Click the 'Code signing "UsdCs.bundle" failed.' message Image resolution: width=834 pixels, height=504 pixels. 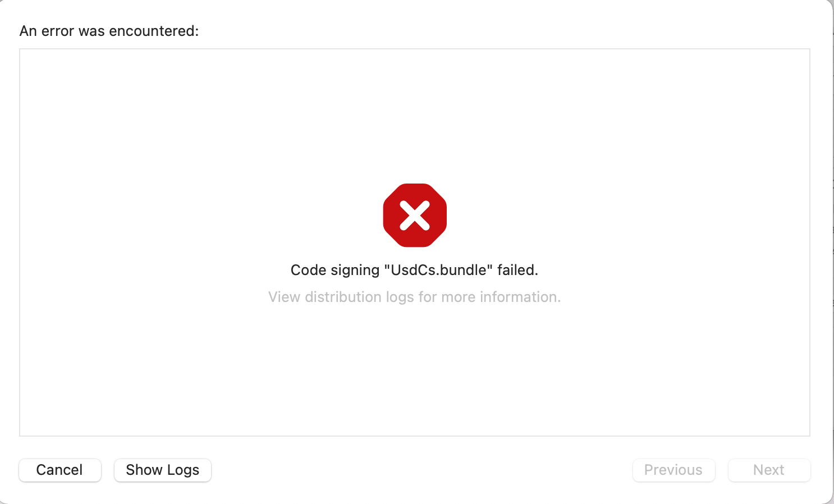click(x=414, y=270)
